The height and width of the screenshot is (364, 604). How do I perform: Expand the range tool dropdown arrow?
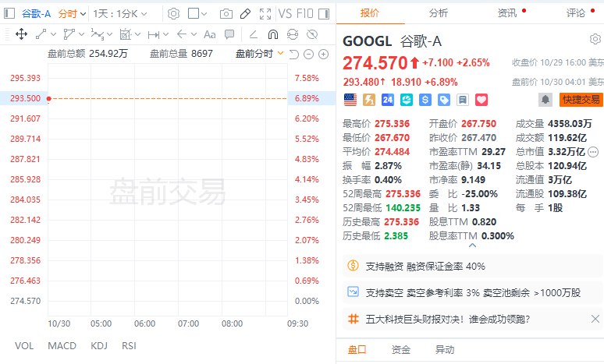point(166,34)
